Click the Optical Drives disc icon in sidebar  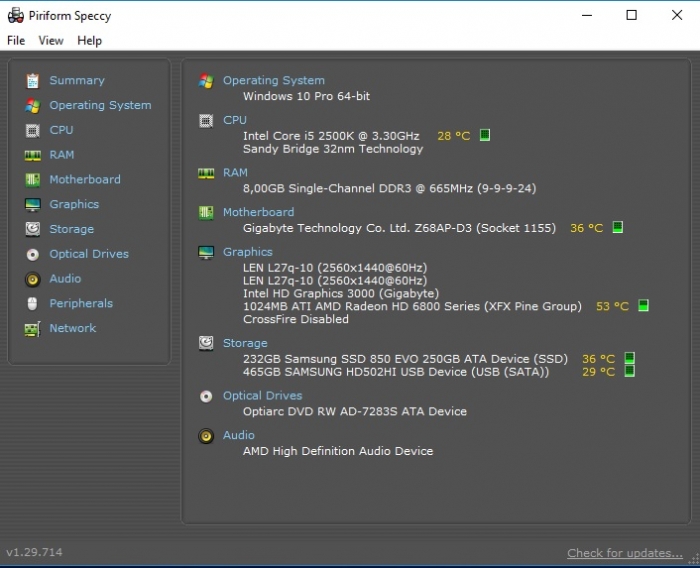(33, 255)
